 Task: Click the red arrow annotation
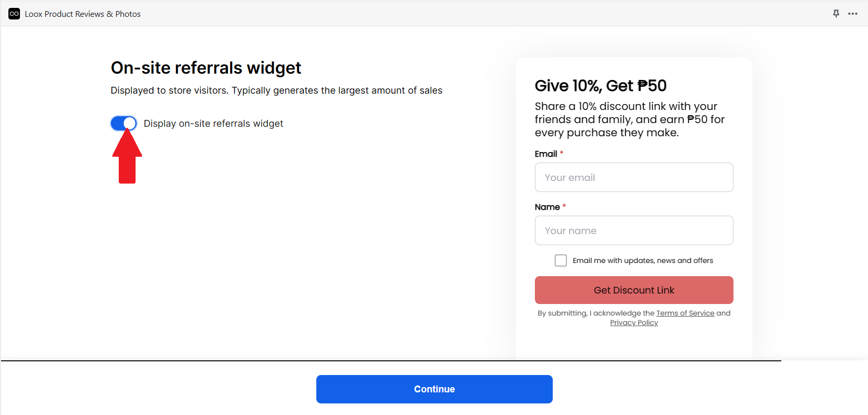point(127,156)
